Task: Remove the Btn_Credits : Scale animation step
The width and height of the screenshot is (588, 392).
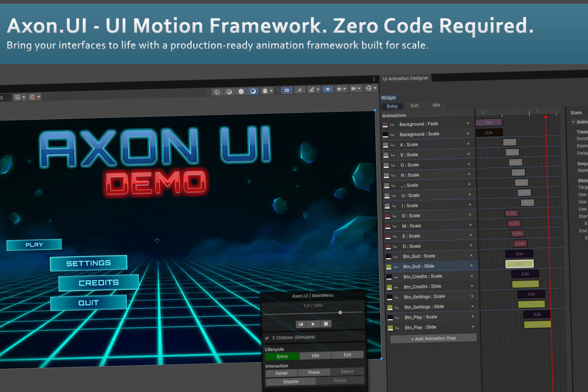Action: click(x=472, y=276)
